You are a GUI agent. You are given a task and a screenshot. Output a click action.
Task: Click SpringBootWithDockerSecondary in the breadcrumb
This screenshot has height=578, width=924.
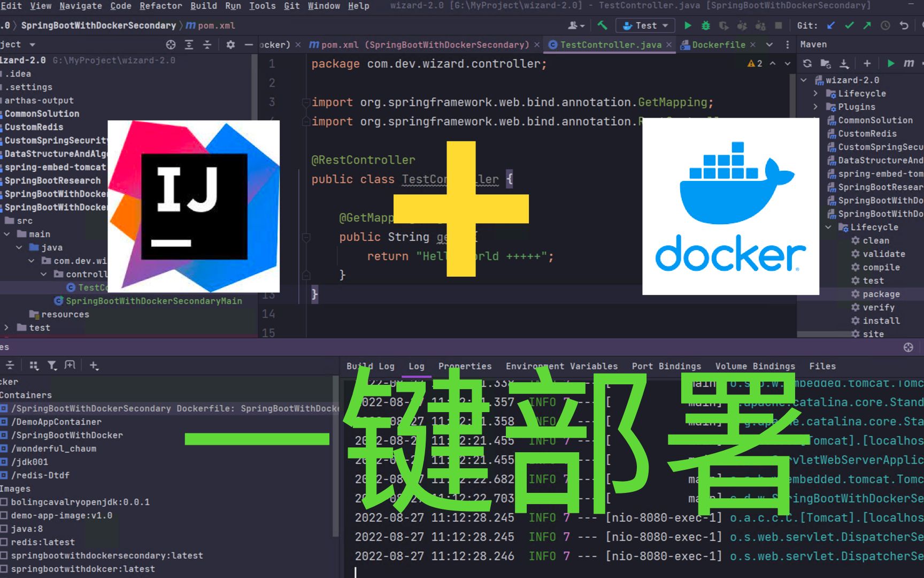point(98,25)
